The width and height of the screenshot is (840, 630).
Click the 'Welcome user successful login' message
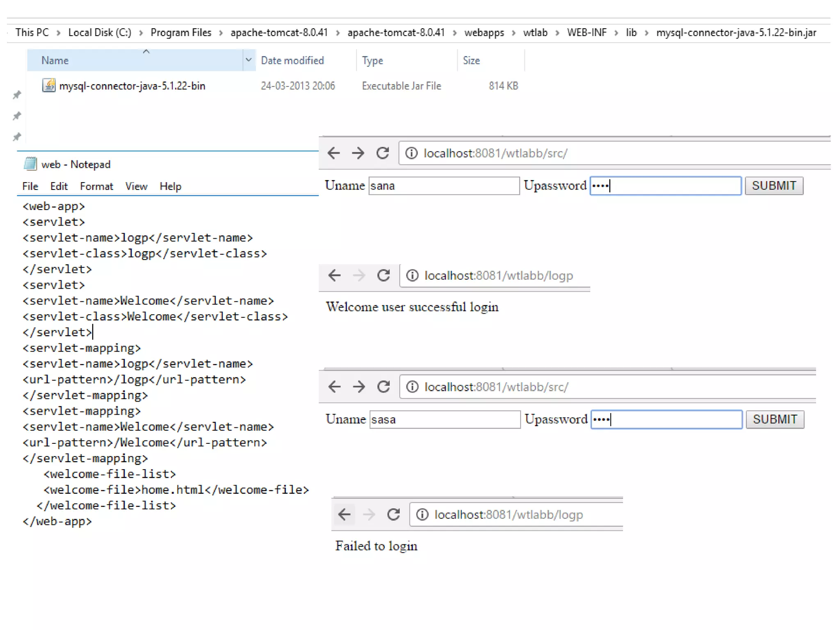pos(412,307)
